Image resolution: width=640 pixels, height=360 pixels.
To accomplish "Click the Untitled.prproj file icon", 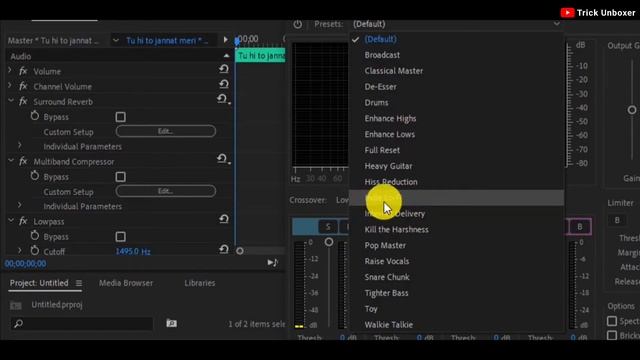I will click(16, 305).
